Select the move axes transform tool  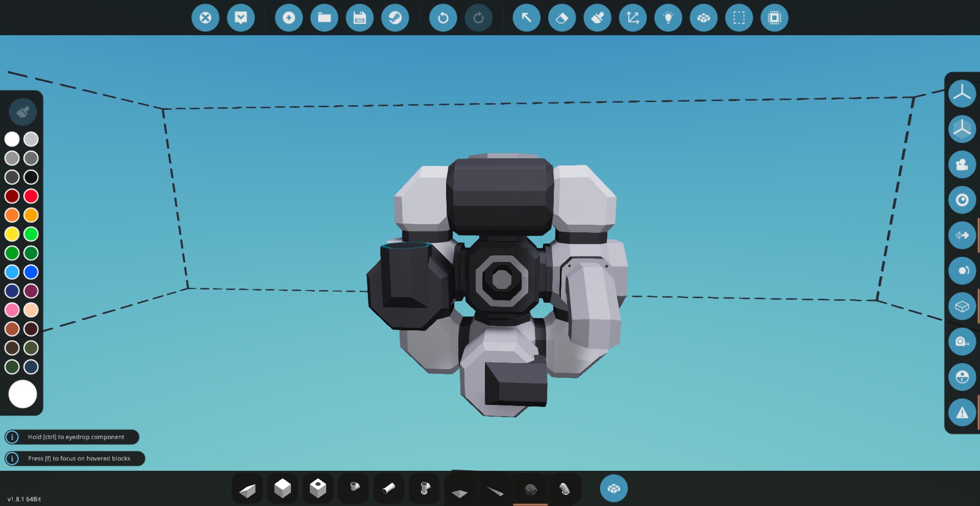633,18
